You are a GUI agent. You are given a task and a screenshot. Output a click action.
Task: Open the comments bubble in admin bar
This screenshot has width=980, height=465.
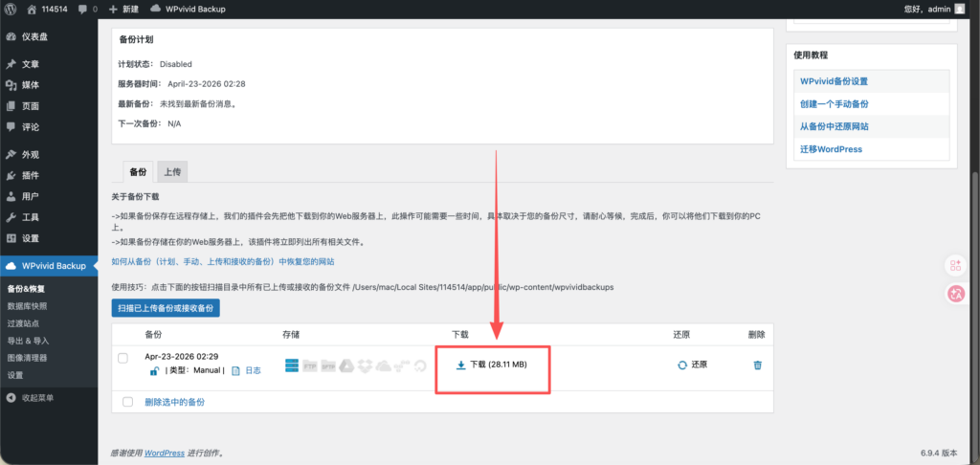pos(88,10)
